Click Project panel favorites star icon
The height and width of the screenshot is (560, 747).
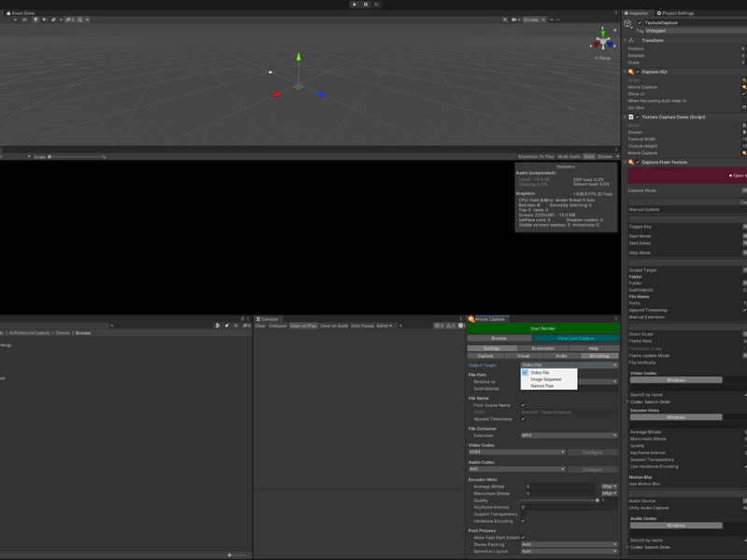click(x=236, y=326)
